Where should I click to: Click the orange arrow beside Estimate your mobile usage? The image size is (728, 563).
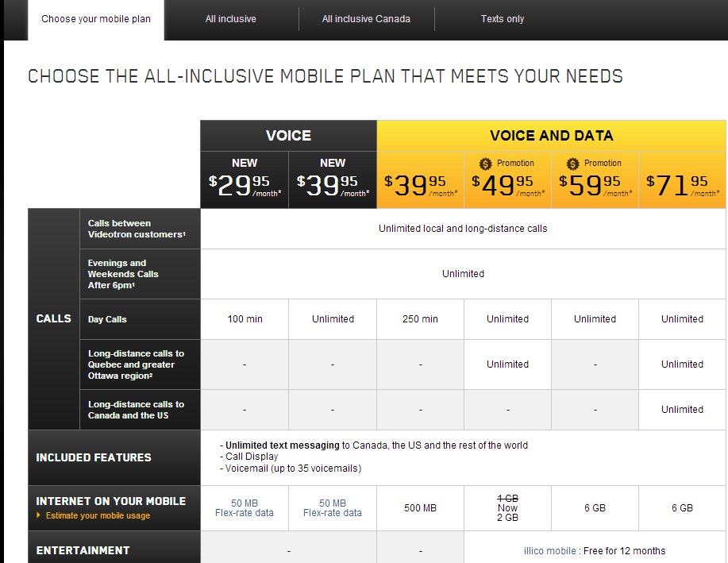(x=39, y=515)
